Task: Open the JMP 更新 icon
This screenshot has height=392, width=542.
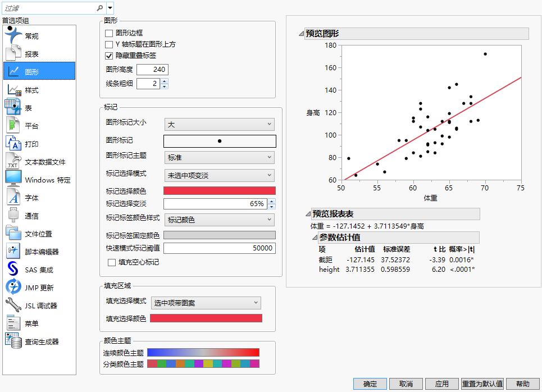Action: (13, 287)
